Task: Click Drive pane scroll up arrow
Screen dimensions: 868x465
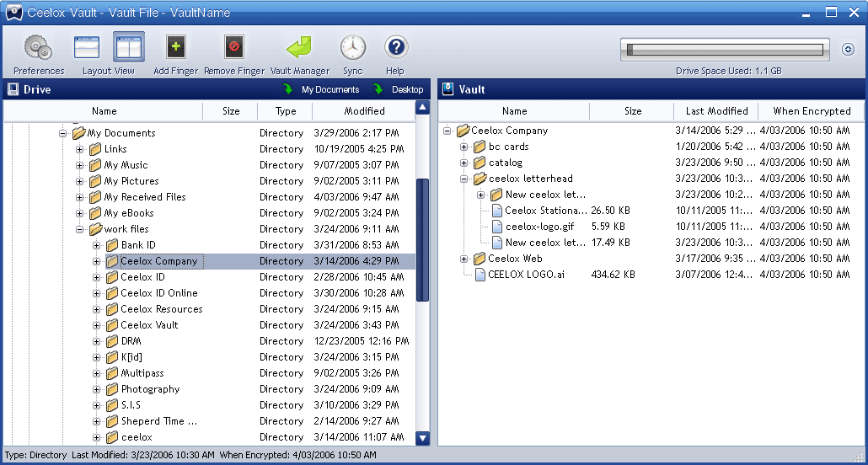Action: tap(422, 107)
